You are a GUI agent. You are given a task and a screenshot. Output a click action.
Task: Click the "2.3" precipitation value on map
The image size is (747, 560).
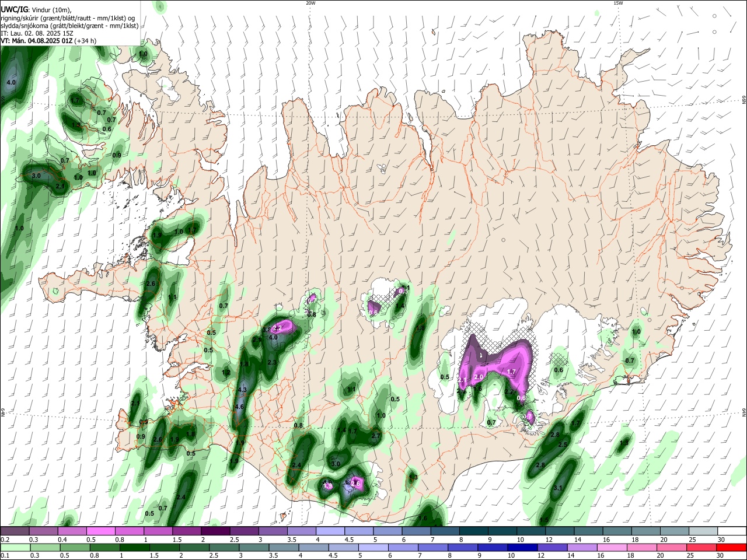click(271, 363)
